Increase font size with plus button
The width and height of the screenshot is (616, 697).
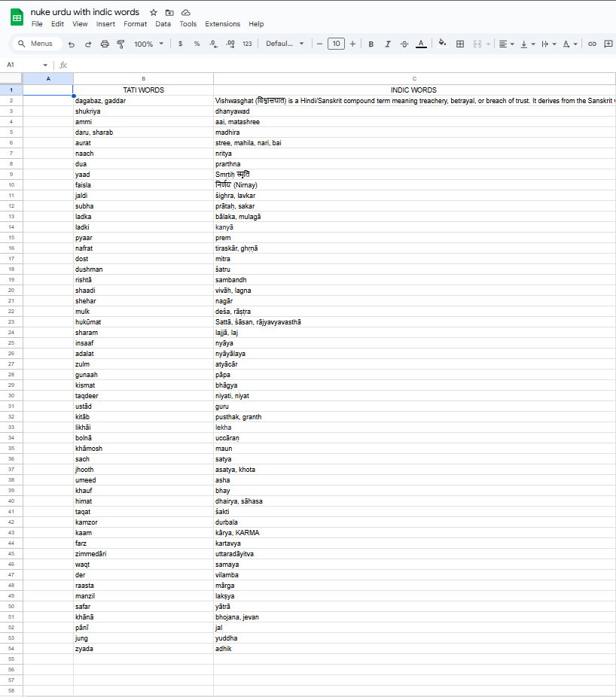click(x=352, y=44)
